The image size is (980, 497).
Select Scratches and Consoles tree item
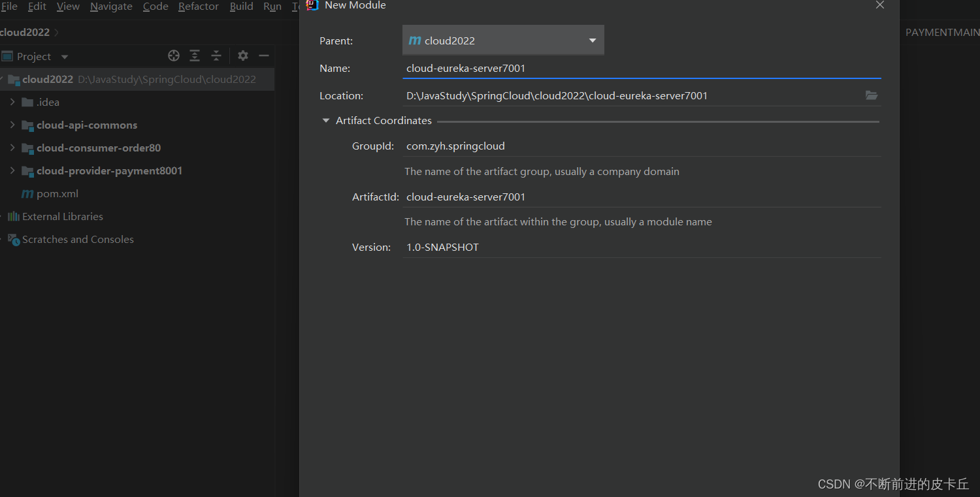coord(78,240)
